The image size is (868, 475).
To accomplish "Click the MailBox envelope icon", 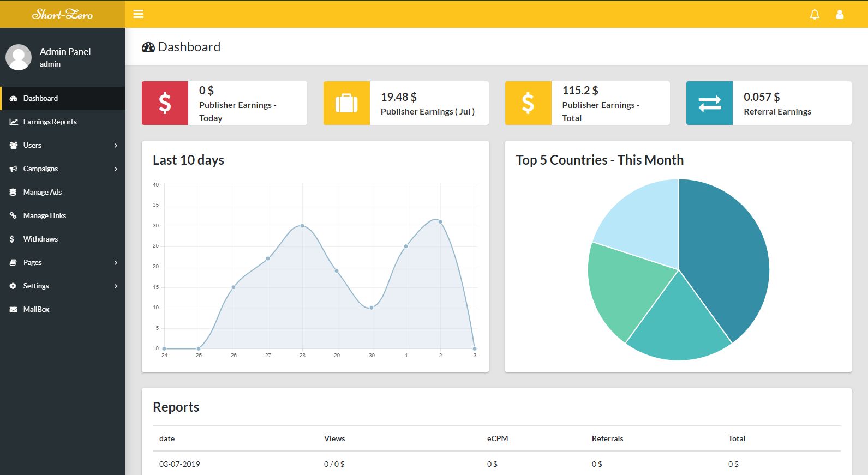I will (13, 310).
